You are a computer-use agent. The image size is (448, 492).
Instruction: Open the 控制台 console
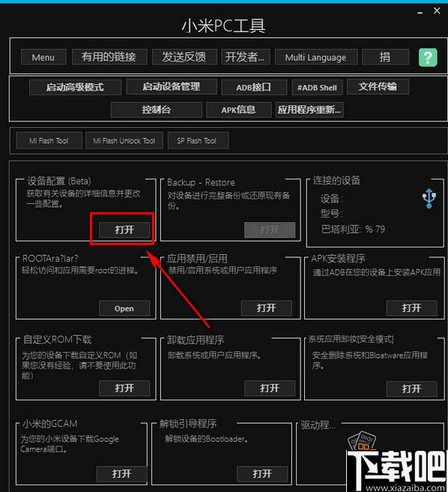pos(156,109)
